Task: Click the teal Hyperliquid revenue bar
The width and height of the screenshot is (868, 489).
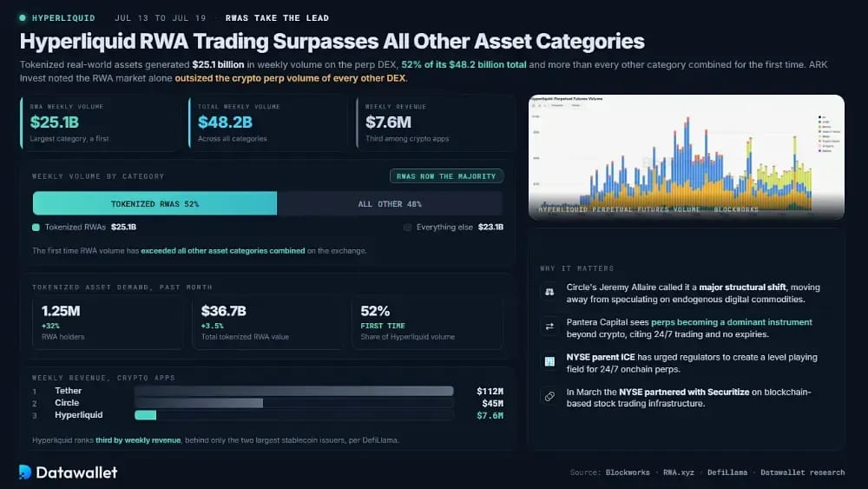Action: [x=146, y=415]
